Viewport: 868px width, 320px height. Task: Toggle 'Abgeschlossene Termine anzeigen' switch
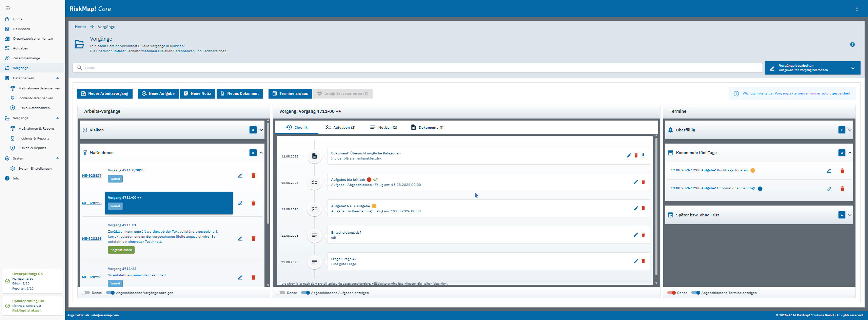pos(696,293)
